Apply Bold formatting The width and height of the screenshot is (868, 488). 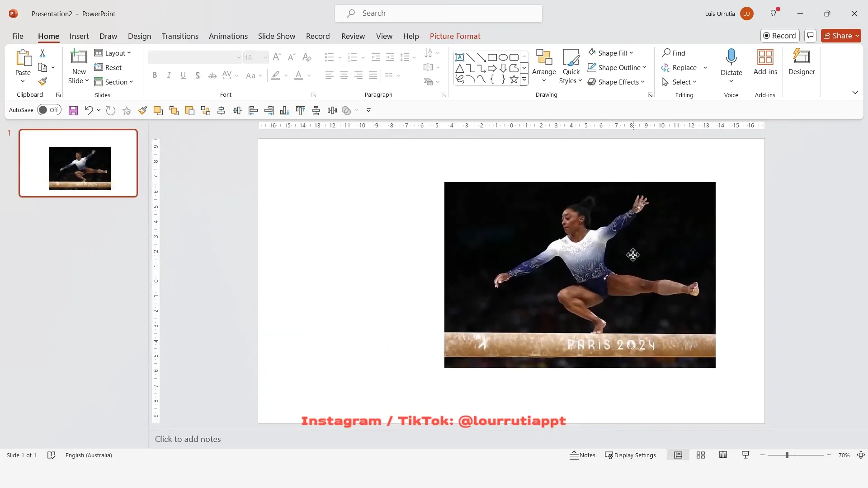[155, 75]
